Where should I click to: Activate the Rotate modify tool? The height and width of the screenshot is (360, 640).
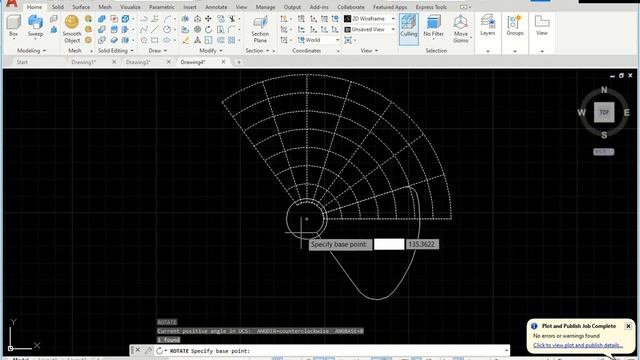(x=209, y=29)
